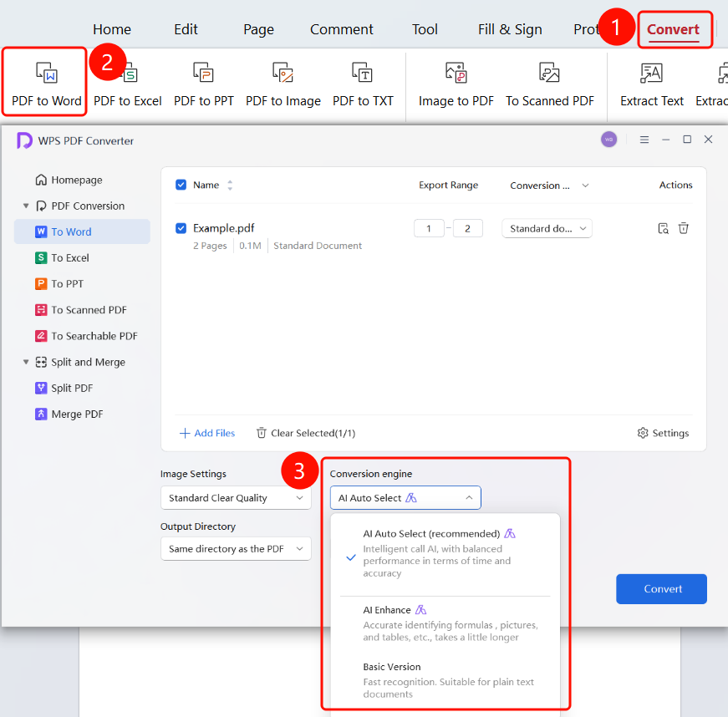Collapse the Split and Merge section
The height and width of the screenshot is (717, 728).
[26, 362]
